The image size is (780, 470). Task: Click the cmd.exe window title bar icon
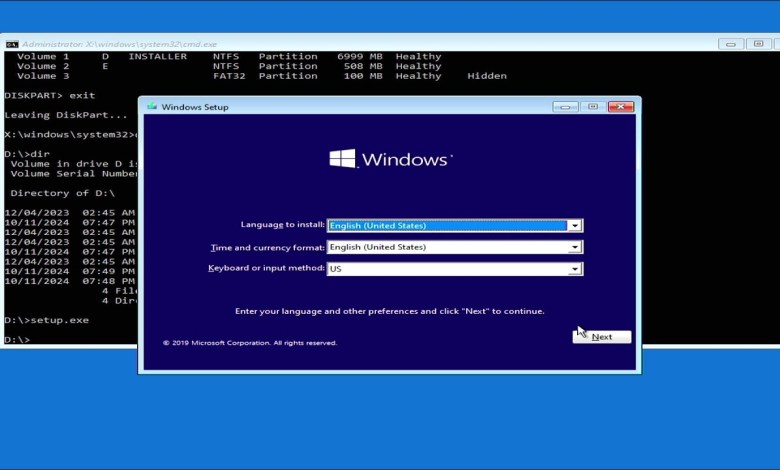click(12, 44)
